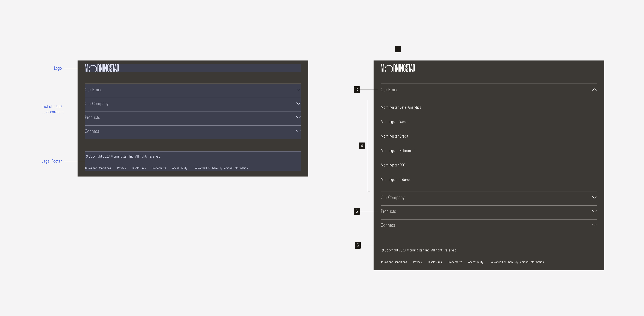Click Our Company heading in right footer

[392, 198]
